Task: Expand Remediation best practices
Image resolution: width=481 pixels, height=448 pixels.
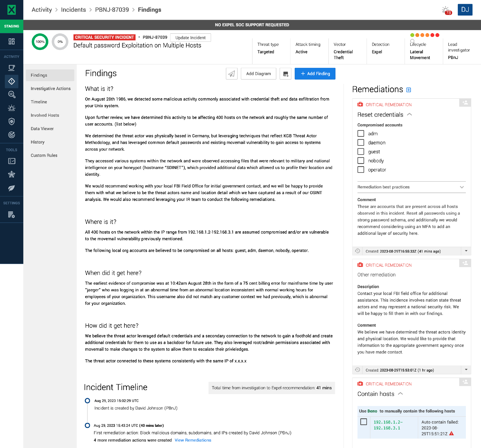Action: [411, 187]
